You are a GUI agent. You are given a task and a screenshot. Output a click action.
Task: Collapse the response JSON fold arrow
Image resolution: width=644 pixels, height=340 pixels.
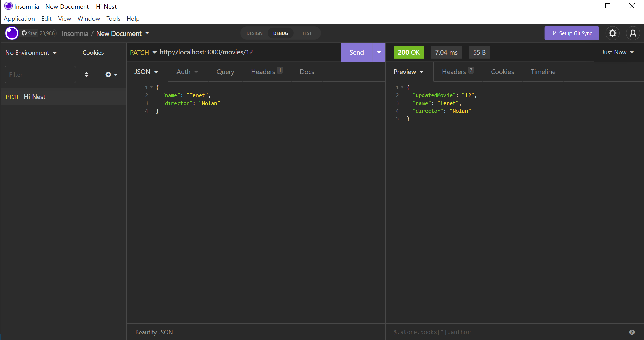click(402, 87)
